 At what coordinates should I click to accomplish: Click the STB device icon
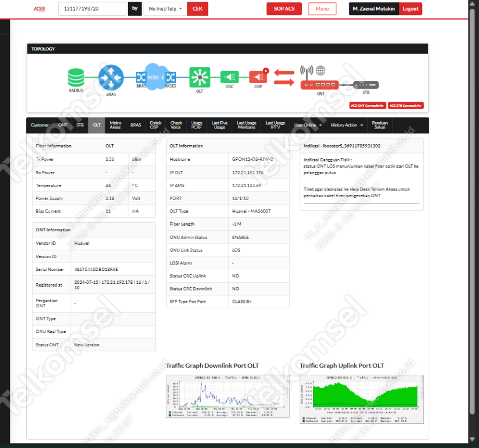click(x=366, y=85)
